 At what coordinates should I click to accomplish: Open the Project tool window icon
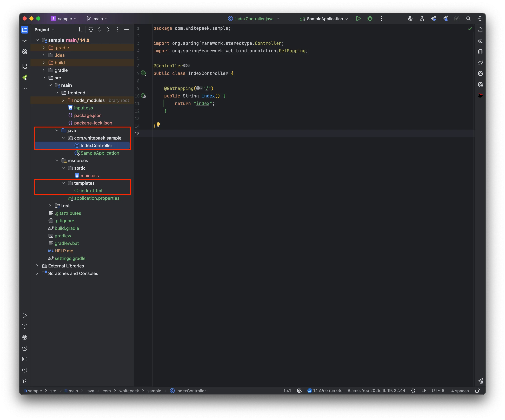tap(24, 30)
